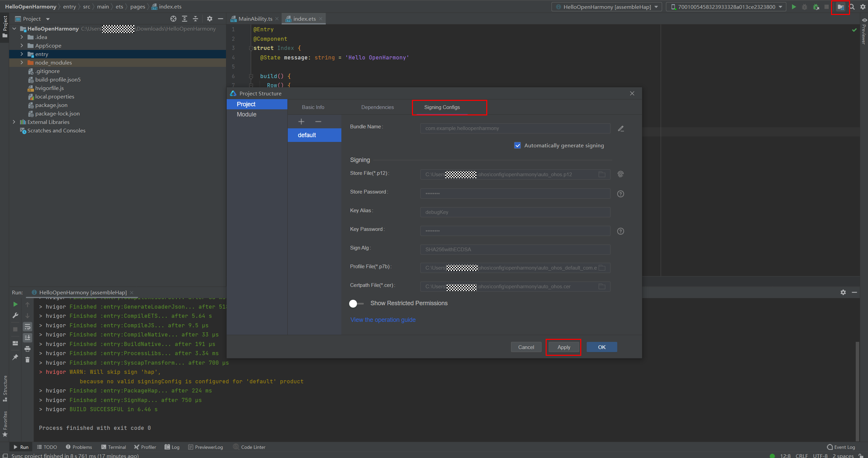Click Locate opened file target icon in Project panel
This screenshot has width=868, height=458.
[173, 19]
